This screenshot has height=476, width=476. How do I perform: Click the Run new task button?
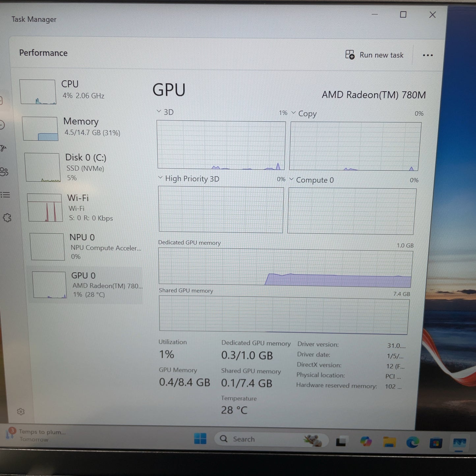[374, 55]
